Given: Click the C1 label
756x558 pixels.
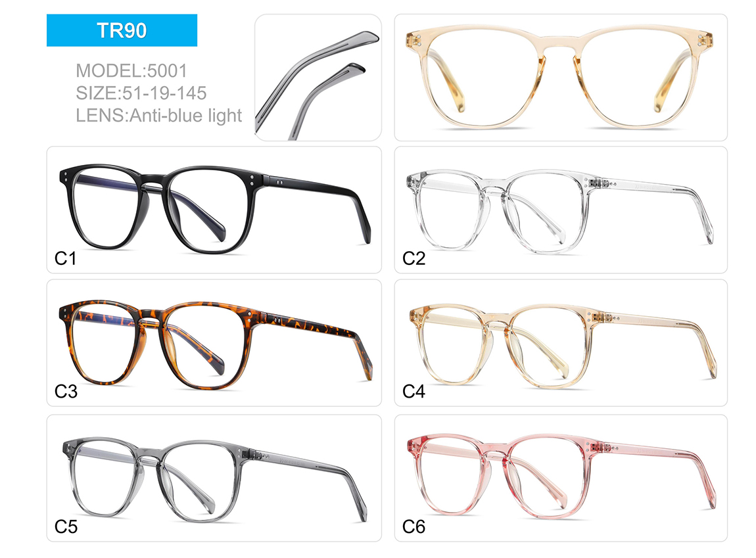Looking at the screenshot, I should click(x=66, y=259).
